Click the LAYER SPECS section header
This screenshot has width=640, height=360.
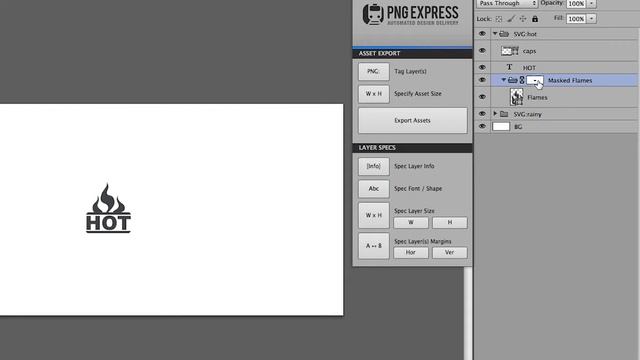[412, 148]
